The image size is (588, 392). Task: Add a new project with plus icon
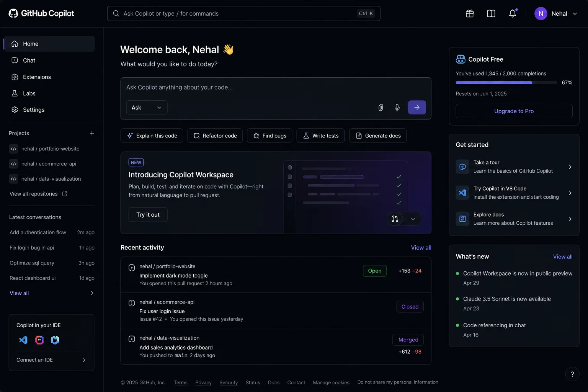(x=92, y=133)
